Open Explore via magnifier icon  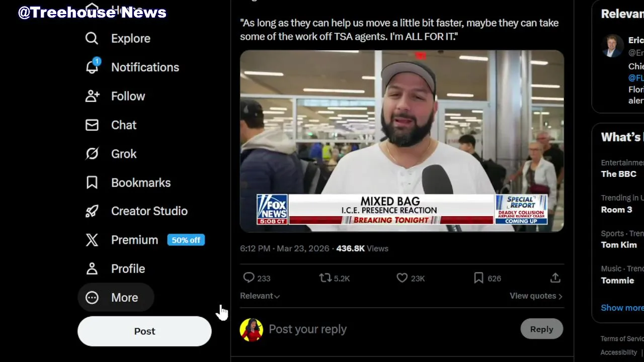(x=92, y=38)
